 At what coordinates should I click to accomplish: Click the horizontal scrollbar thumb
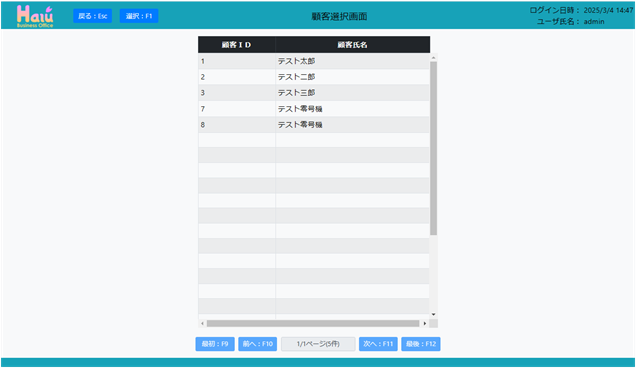coord(313,323)
